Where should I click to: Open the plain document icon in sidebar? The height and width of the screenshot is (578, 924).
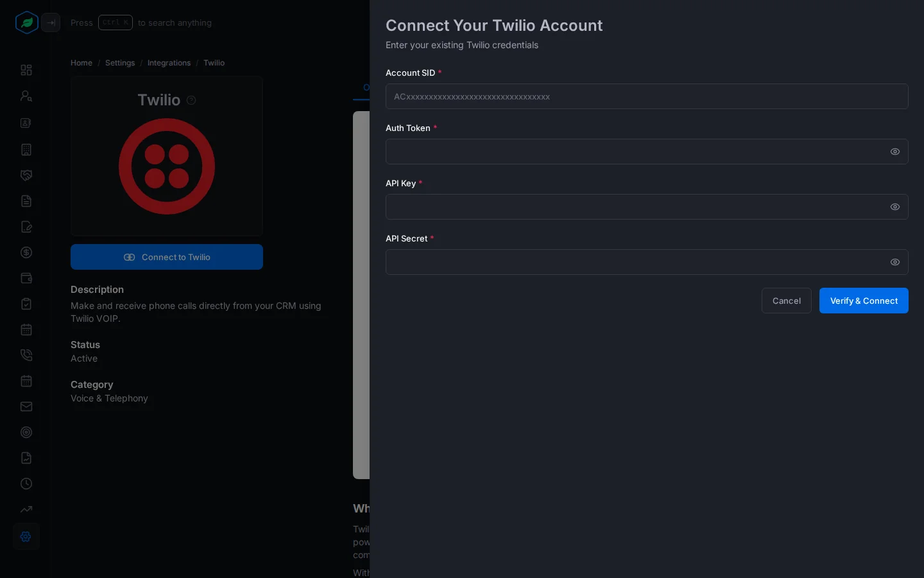click(x=26, y=201)
